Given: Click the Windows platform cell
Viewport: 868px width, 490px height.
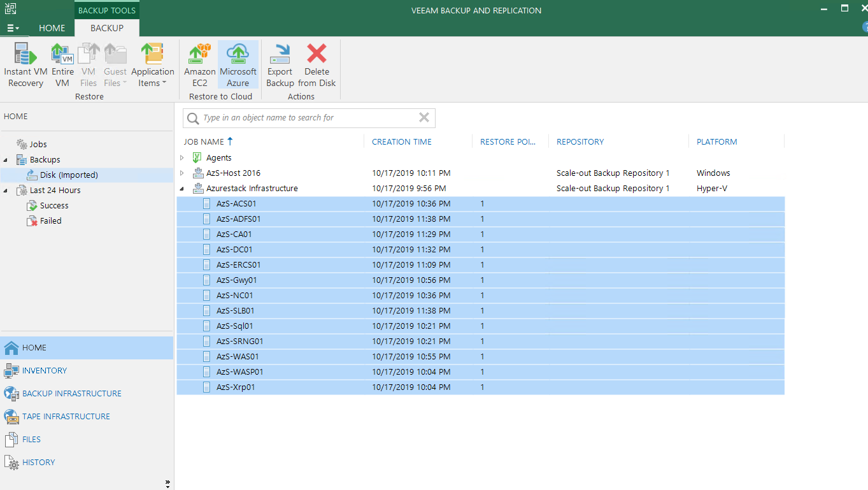Looking at the screenshot, I should pyautogui.click(x=713, y=173).
